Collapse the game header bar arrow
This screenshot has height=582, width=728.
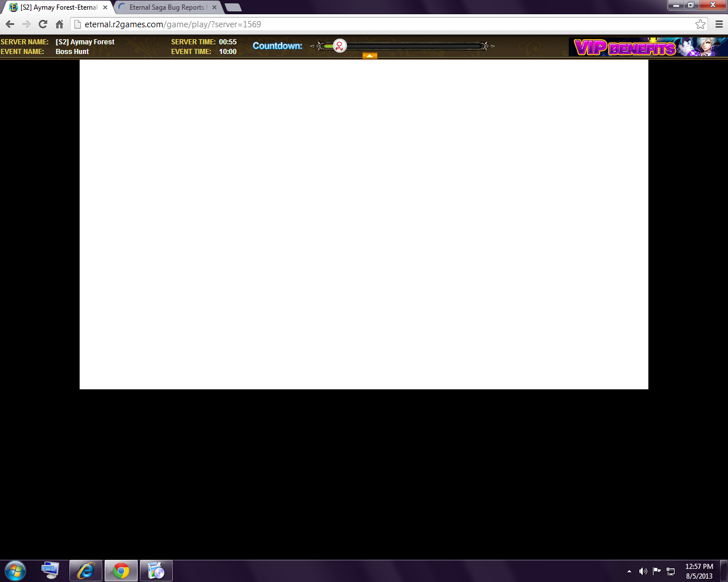(x=370, y=56)
